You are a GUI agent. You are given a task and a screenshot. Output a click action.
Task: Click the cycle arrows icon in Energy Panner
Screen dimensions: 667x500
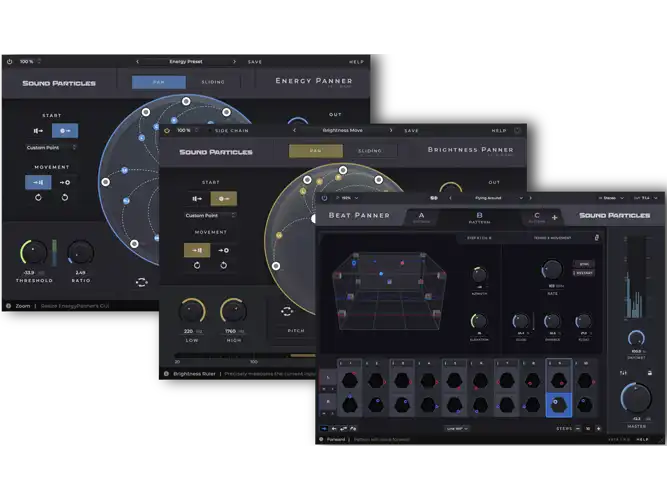tap(142, 282)
